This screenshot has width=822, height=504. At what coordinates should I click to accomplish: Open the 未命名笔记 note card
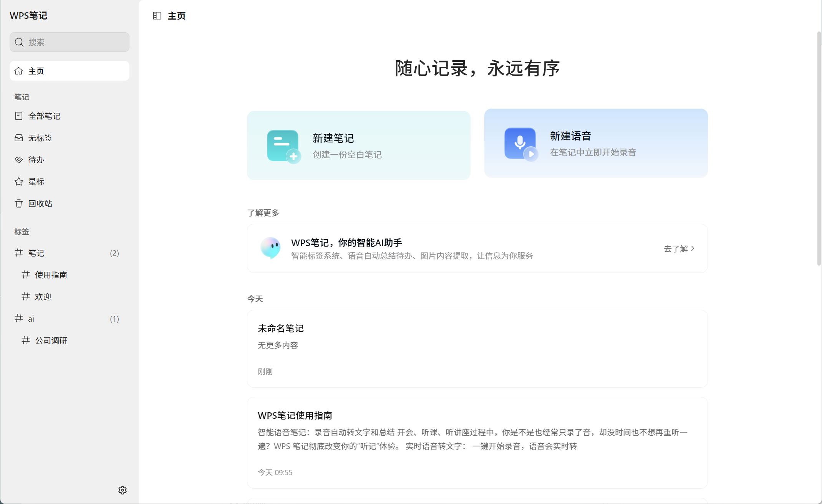(477, 349)
